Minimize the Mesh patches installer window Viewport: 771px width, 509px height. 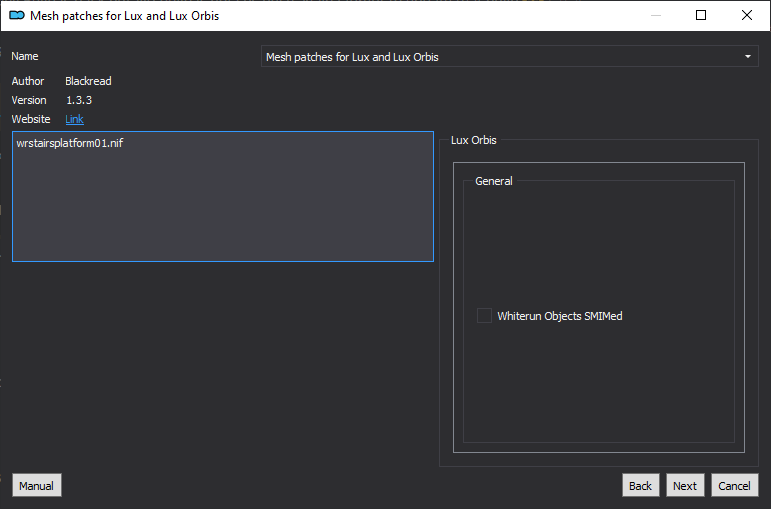(x=655, y=15)
